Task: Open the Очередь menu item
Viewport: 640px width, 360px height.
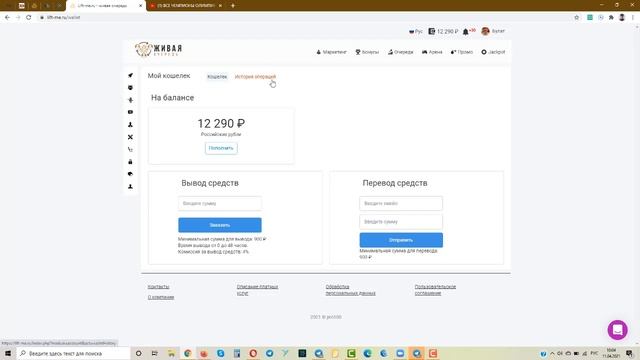Action: (x=400, y=52)
